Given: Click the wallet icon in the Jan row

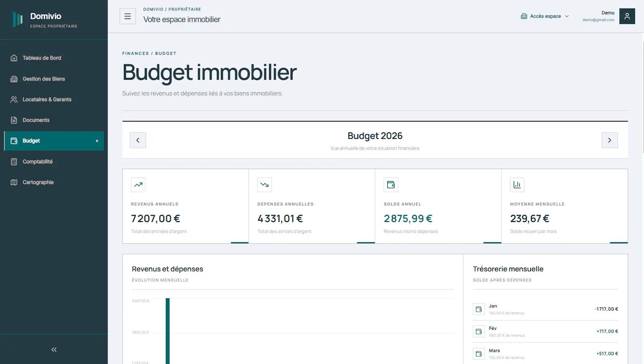Looking at the screenshot, I should (x=479, y=309).
